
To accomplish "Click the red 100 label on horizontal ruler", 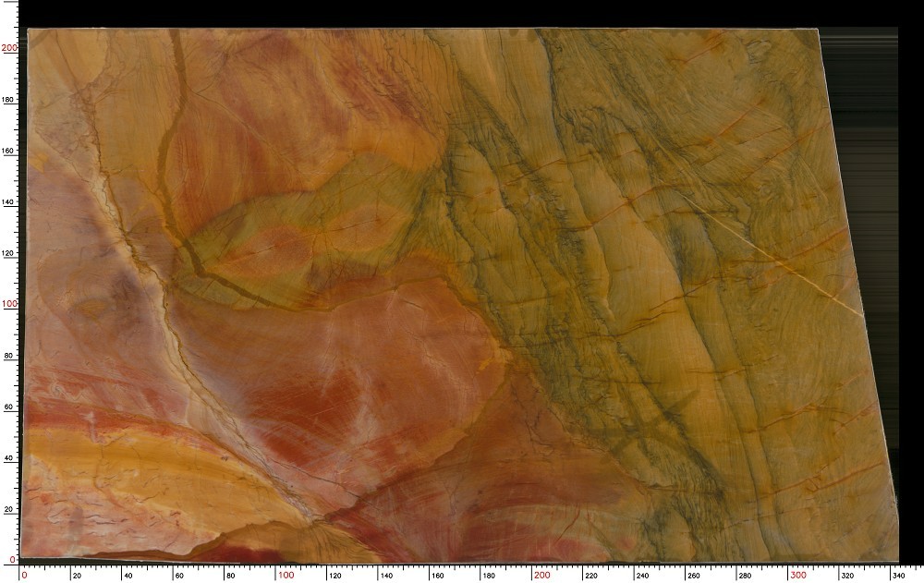I will click(286, 575).
